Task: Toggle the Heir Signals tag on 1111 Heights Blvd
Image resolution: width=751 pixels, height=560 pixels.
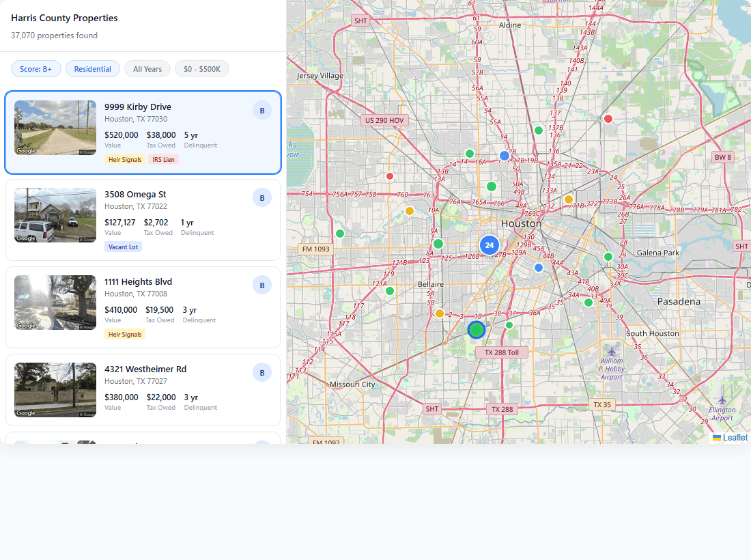Action: [125, 334]
